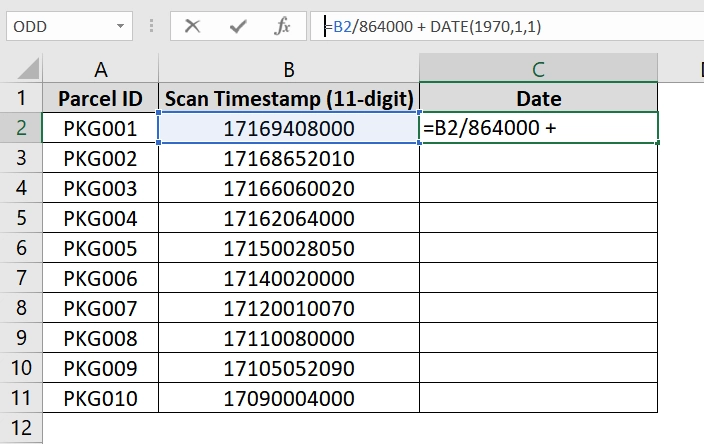
Task: Select row 11 header
Action: 21,398
